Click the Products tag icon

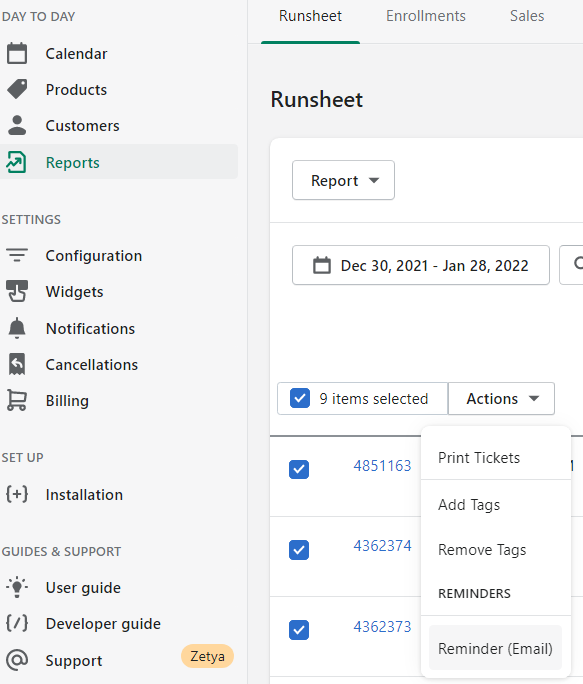pyautogui.click(x=17, y=89)
